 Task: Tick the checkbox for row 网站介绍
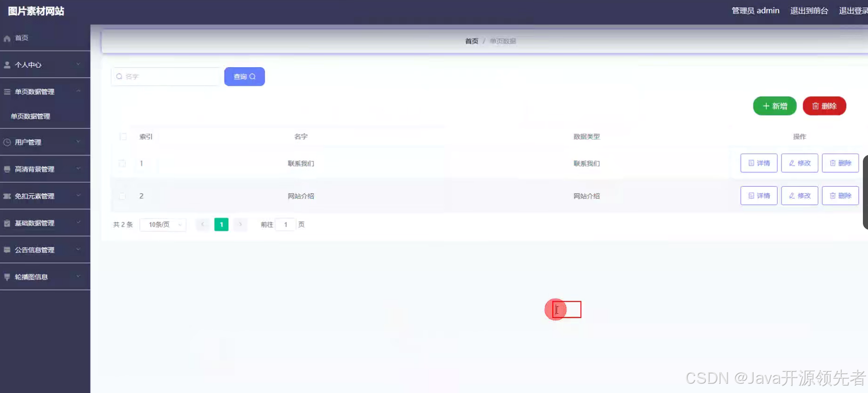coord(122,196)
